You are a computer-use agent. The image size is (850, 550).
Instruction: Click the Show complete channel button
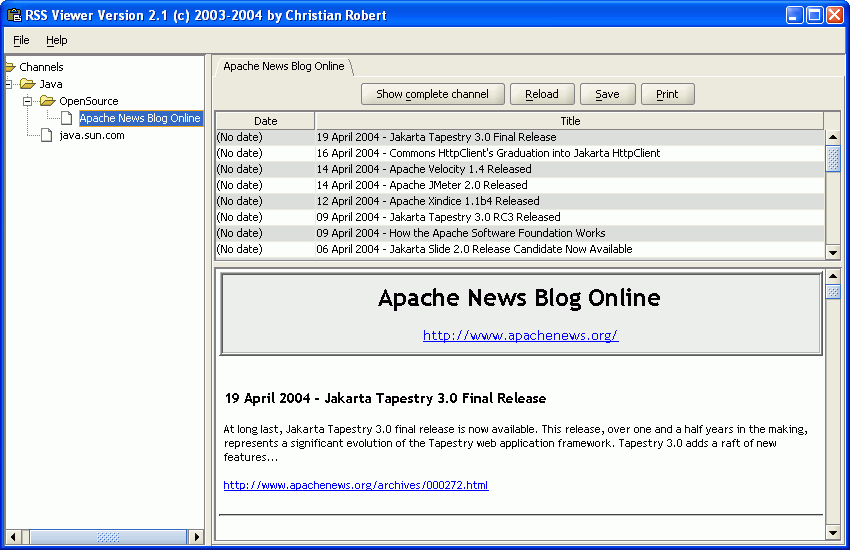(x=433, y=94)
